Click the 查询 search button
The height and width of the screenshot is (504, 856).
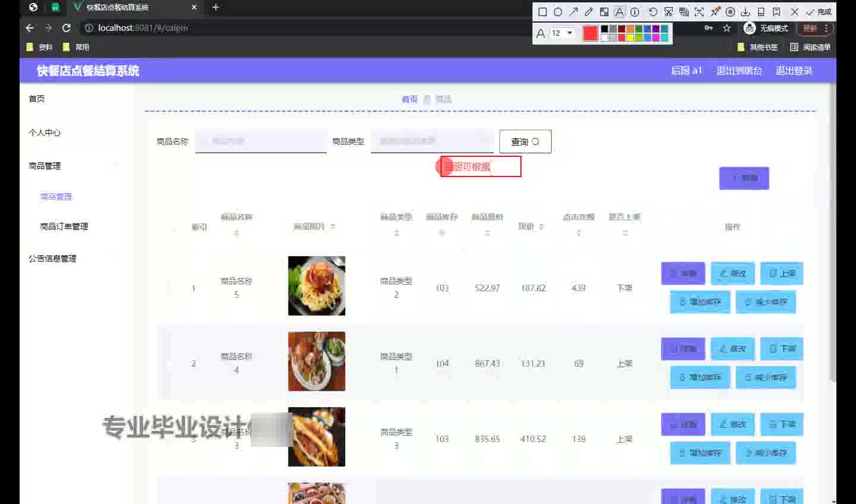tap(525, 141)
